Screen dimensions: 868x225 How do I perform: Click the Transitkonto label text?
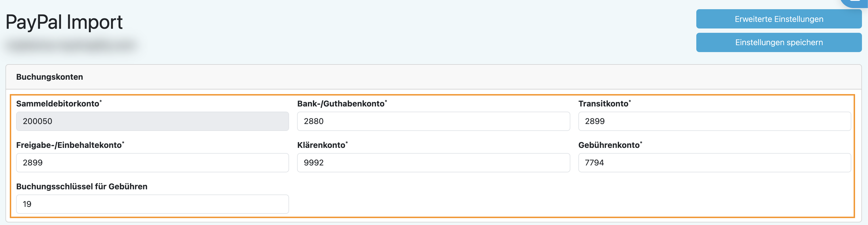603,104
